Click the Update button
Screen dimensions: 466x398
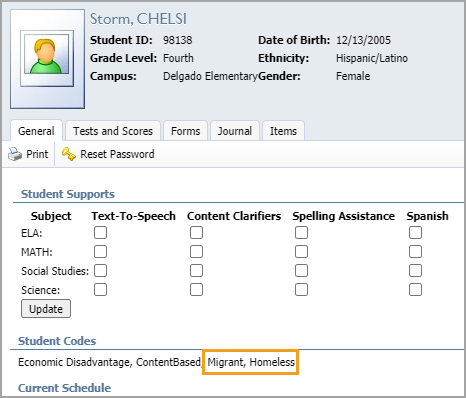point(46,309)
